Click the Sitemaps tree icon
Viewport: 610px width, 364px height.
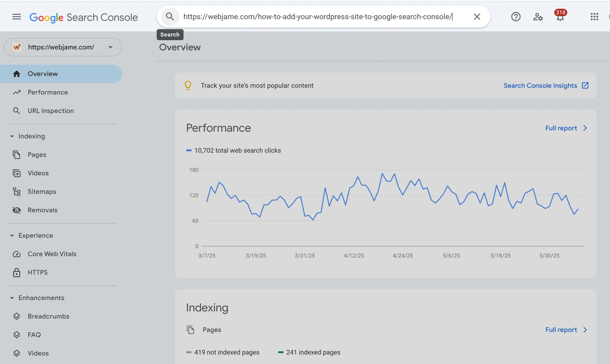pos(16,192)
